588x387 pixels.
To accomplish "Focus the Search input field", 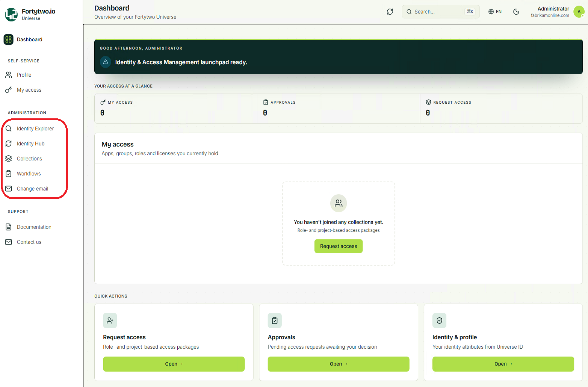I will click(x=440, y=12).
